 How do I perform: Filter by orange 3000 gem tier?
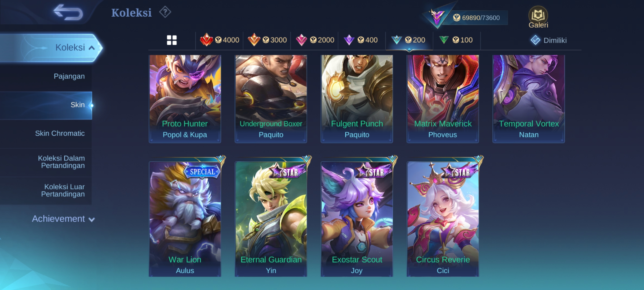(x=267, y=40)
